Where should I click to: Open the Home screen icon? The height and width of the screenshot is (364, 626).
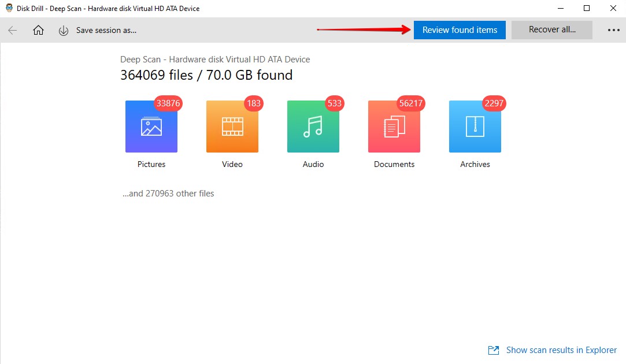pos(38,30)
